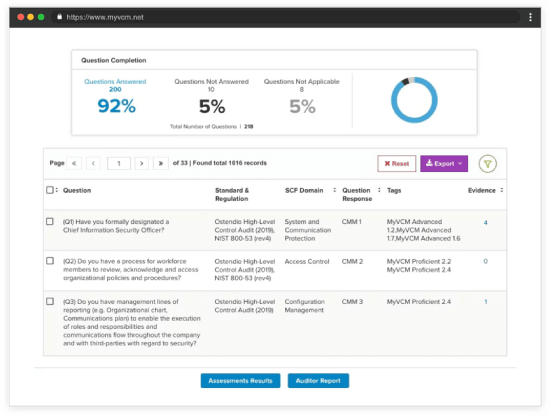Viewport: 550px width, 416px height.
Task: Click Q1 Chief Information Security Officer question
Action: click(x=116, y=226)
